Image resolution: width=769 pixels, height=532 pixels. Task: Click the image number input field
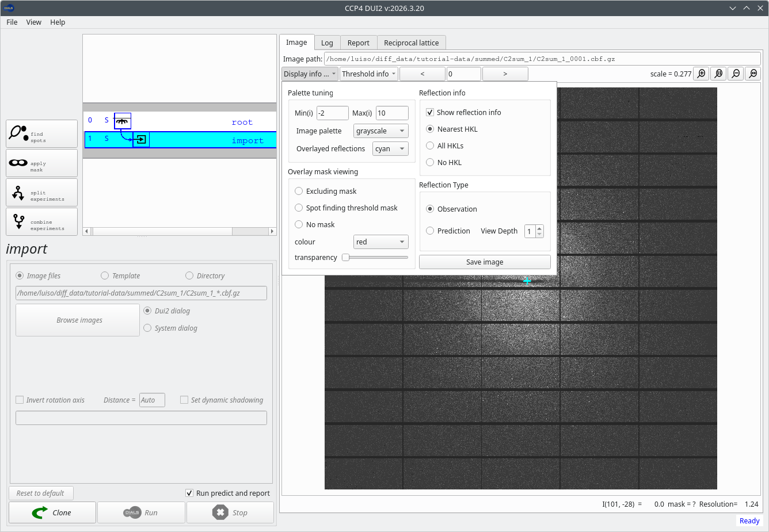[x=463, y=74]
